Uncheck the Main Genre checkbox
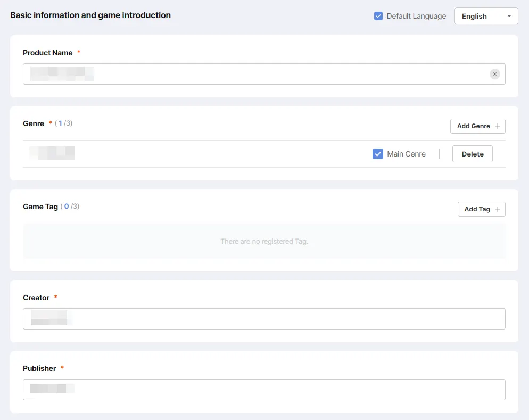The height and width of the screenshot is (420, 529). (x=378, y=154)
